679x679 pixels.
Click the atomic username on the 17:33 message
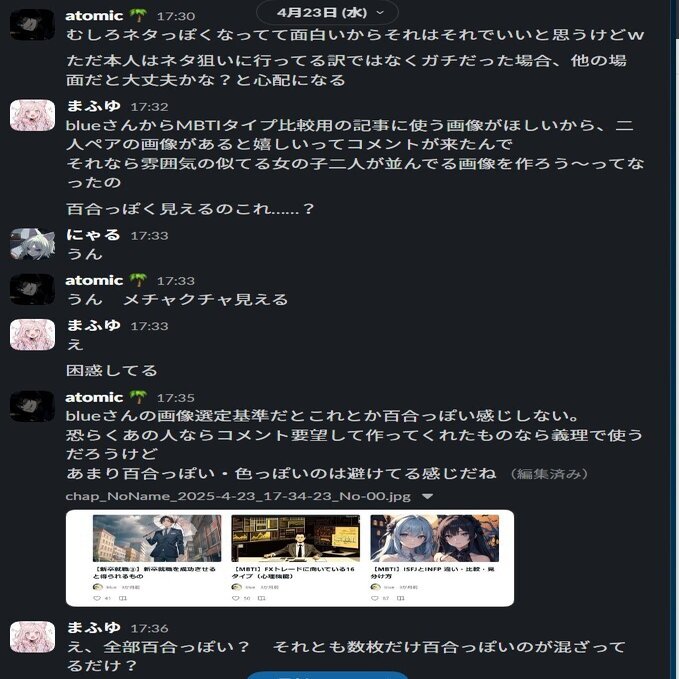[x=94, y=281]
